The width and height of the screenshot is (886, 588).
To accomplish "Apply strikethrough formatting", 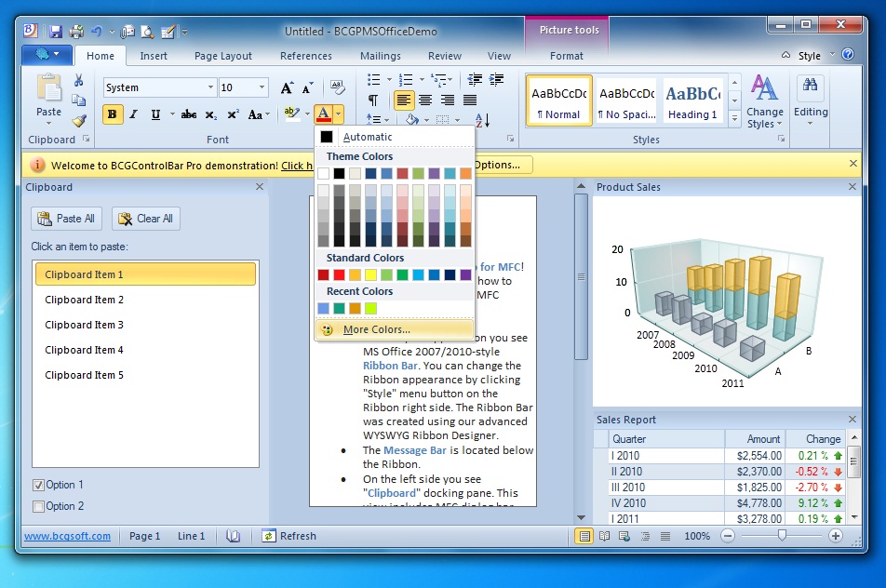I will tap(189, 114).
